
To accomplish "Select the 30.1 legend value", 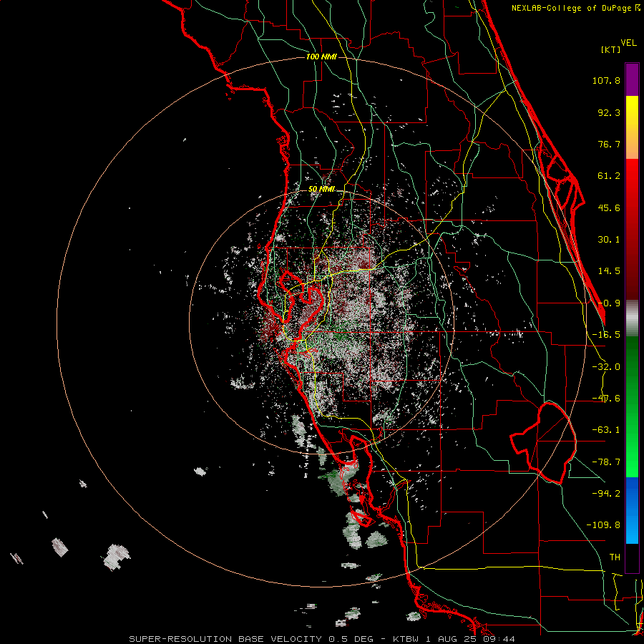I will [609, 240].
